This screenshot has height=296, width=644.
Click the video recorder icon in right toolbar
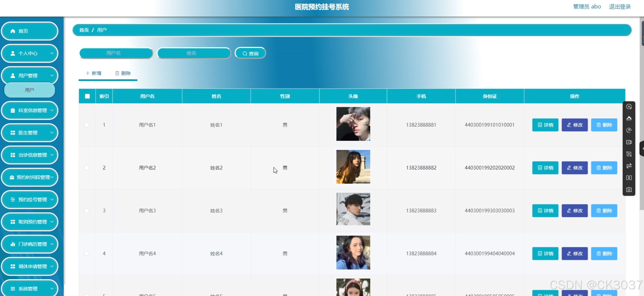pyautogui.click(x=629, y=142)
